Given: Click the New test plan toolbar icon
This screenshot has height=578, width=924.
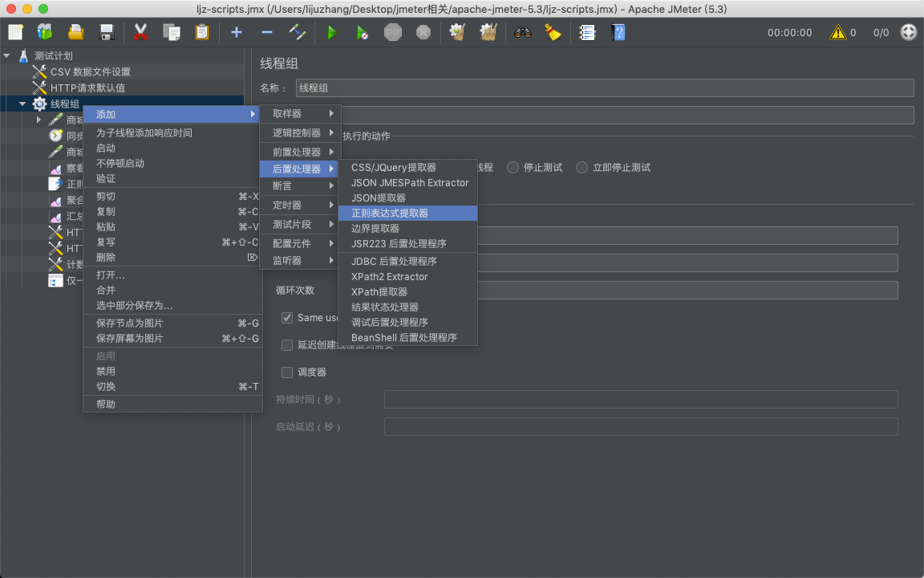Looking at the screenshot, I should point(15,32).
